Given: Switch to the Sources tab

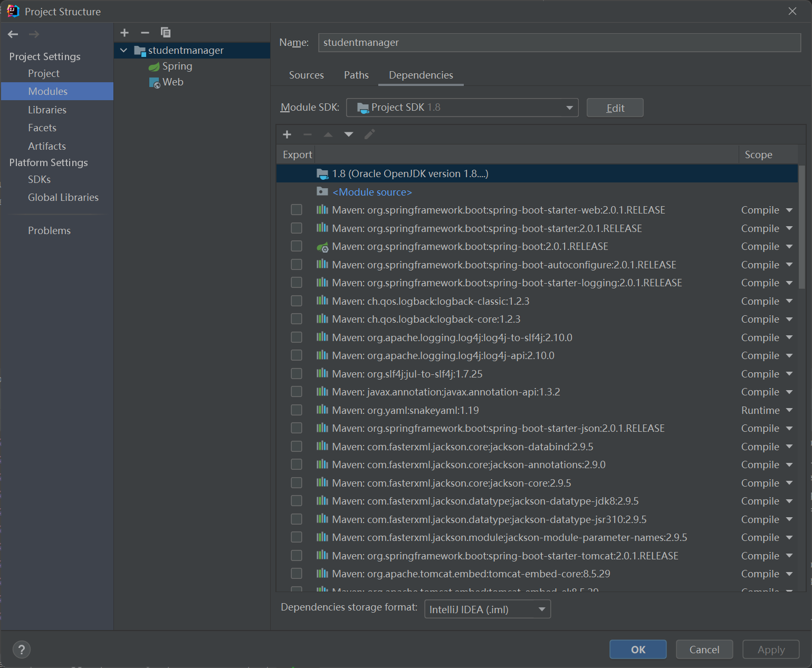Looking at the screenshot, I should coord(306,75).
